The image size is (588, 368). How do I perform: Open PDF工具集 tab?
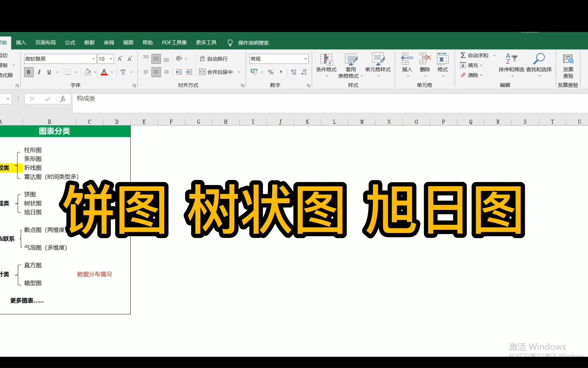pyautogui.click(x=174, y=43)
